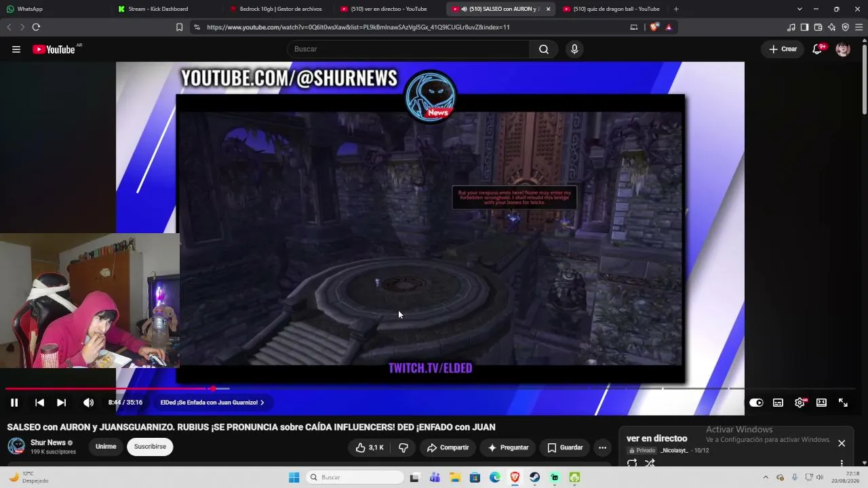
Task: Toggle subtitles in the video player
Action: (x=778, y=403)
